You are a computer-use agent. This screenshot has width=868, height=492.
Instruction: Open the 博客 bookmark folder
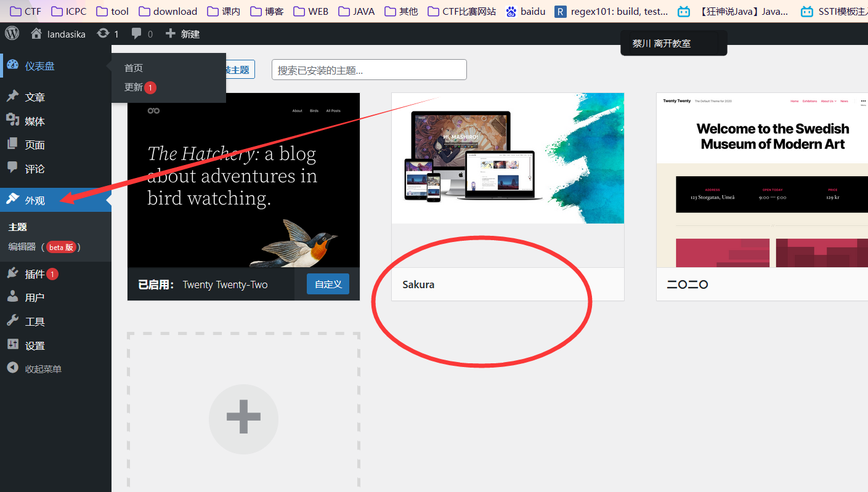coord(267,11)
